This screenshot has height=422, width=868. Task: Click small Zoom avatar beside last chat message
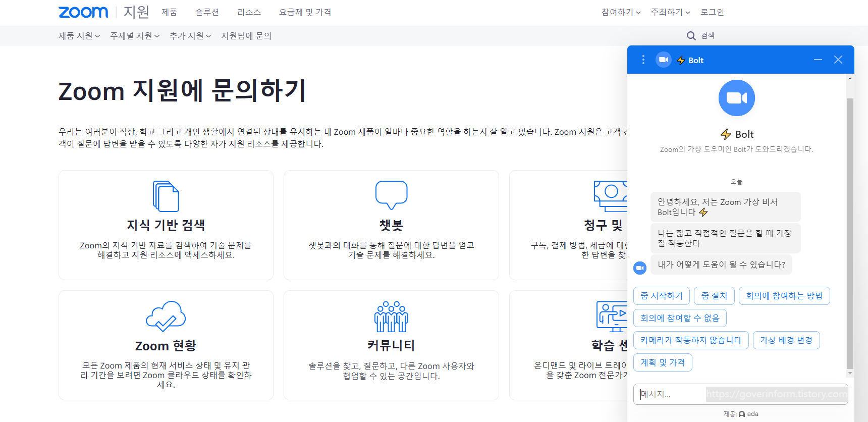pyautogui.click(x=640, y=268)
